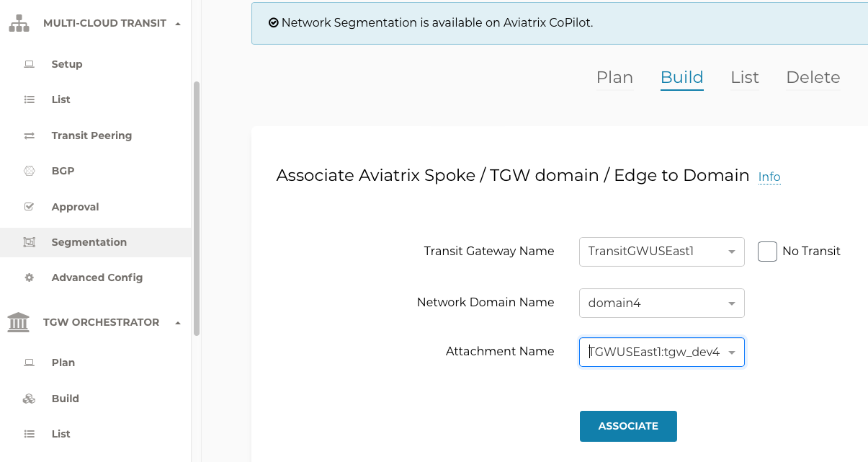Open the TGW Orchestrator Build icon
Screen dimensions: 868x462
(29, 399)
